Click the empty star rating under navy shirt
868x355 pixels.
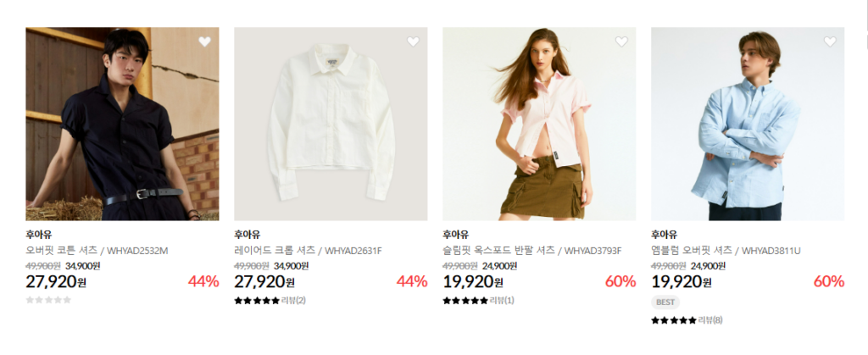coord(48,300)
